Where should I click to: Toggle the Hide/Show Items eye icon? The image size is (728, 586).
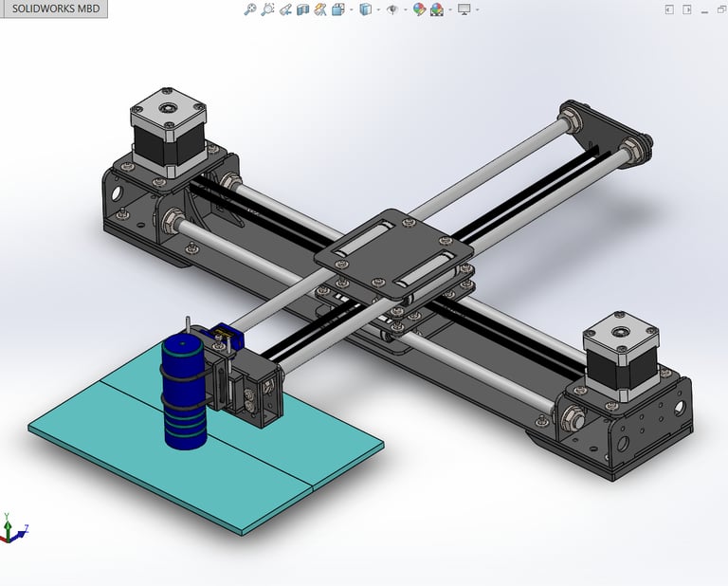(392, 9)
